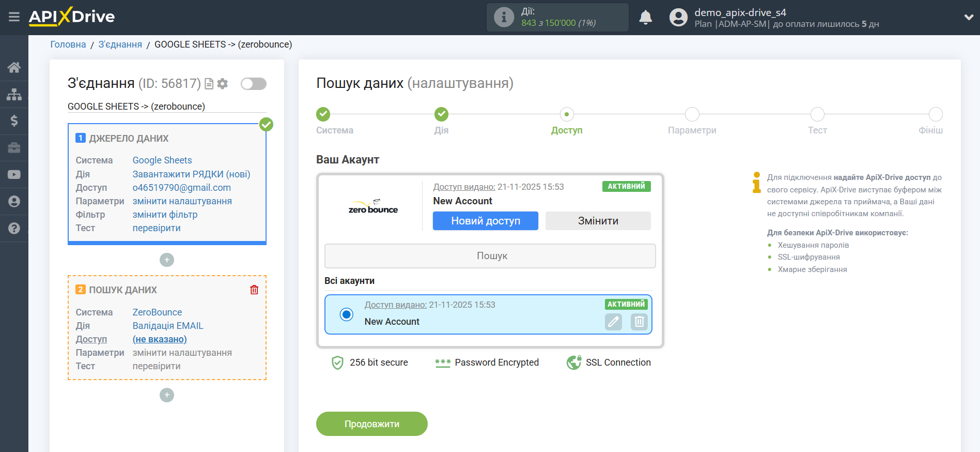
Task: Open connection settings gear icon
Action: 223,84
